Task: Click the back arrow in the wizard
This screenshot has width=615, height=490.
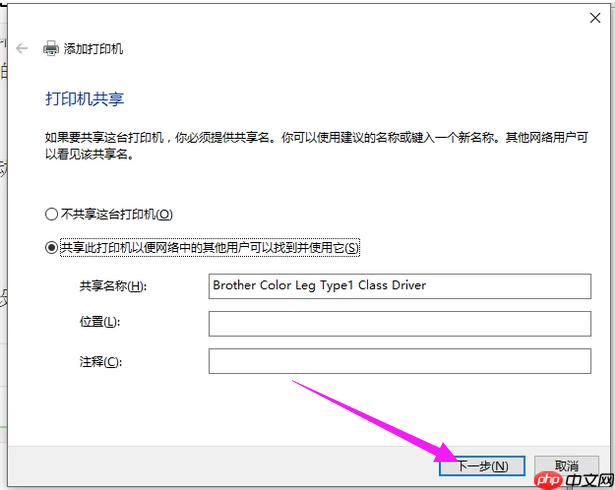Action: pyautogui.click(x=22, y=49)
